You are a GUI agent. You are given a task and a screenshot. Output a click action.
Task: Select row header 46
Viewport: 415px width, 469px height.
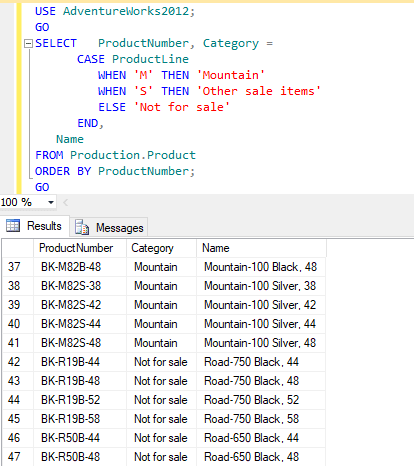(x=18, y=438)
